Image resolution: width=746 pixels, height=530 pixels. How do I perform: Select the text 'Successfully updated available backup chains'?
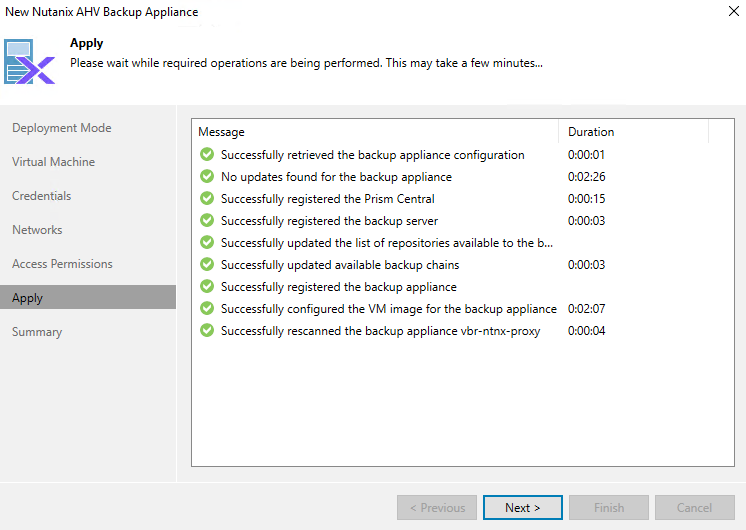click(x=340, y=265)
